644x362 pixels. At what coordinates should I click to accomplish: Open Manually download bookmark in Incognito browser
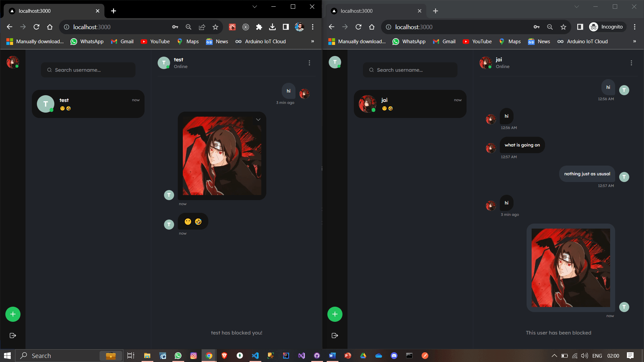[357, 41]
